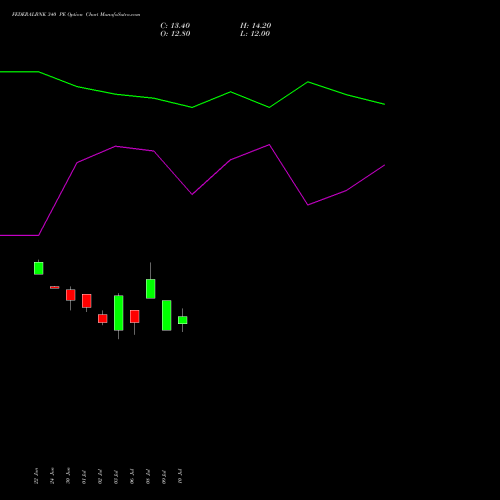The width and height of the screenshot is (500, 500).
Task: Select the high value H: 14.20
Action: click(x=255, y=26)
